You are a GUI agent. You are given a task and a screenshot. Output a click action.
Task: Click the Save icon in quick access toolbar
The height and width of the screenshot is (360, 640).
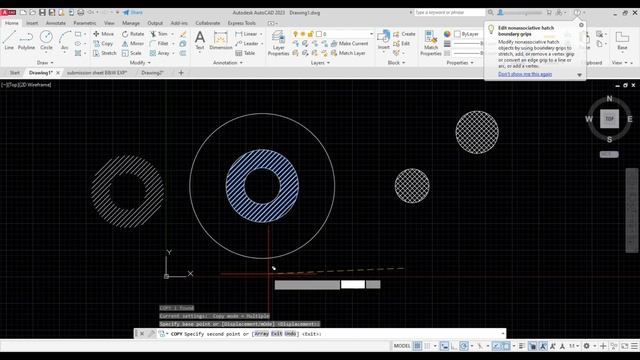[x=42, y=13]
